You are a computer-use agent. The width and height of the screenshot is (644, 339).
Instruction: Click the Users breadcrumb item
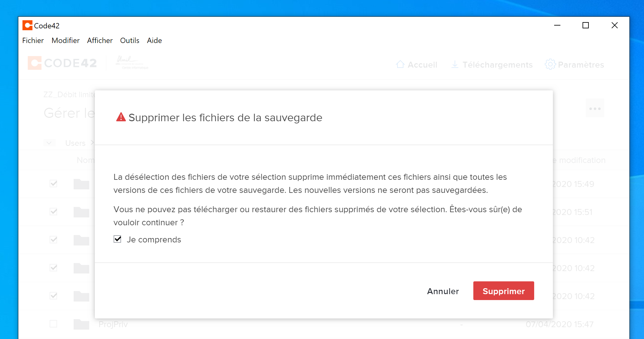coord(76,143)
